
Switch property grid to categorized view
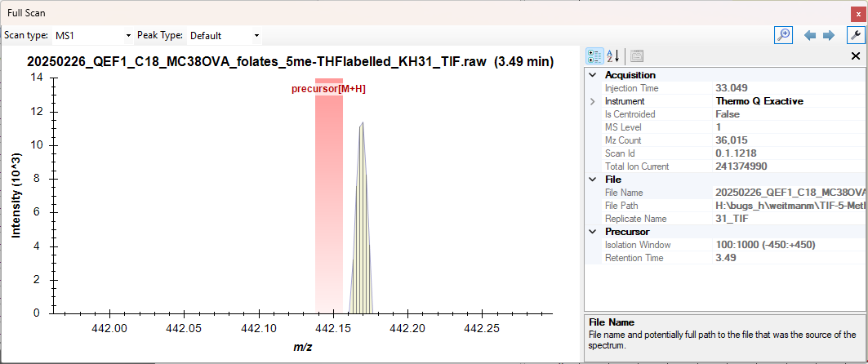(x=594, y=56)
